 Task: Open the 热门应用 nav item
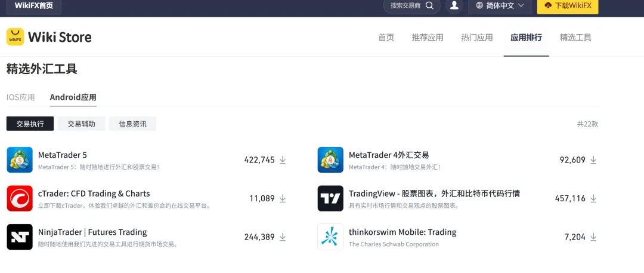[x=477, y=38]
